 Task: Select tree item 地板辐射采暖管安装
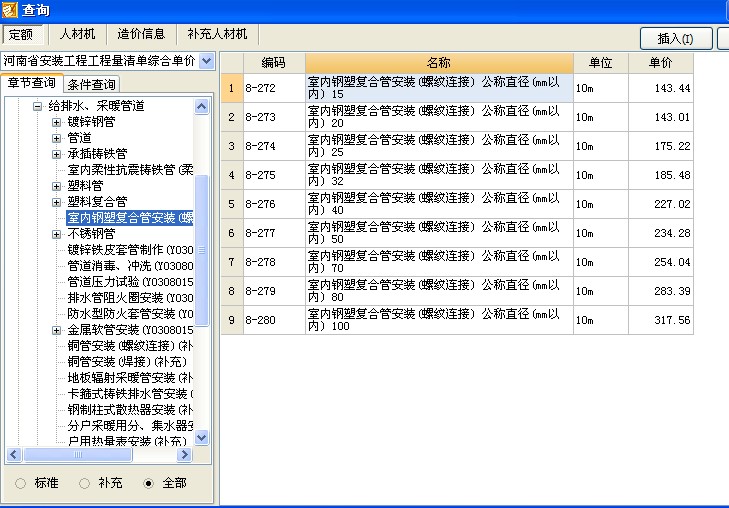tap(130, 378)
